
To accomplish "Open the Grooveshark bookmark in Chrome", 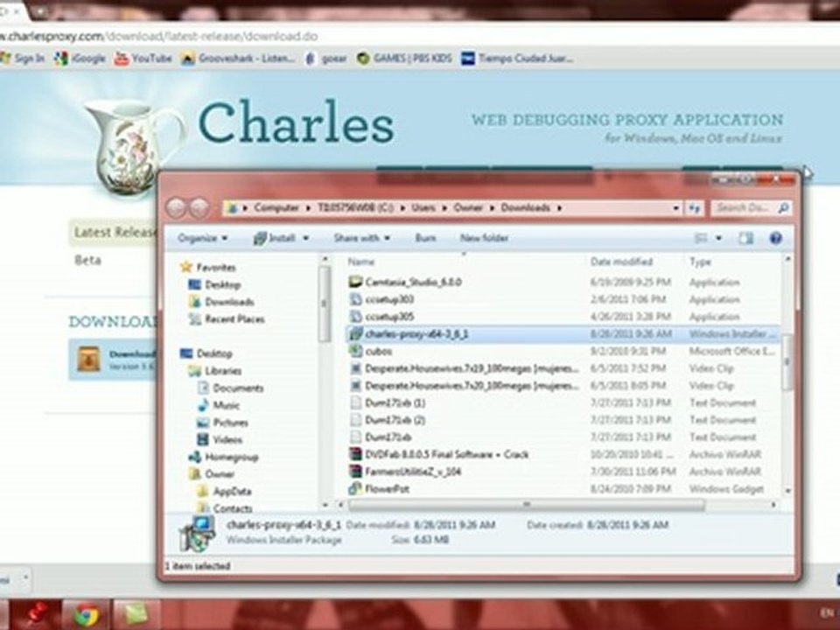I will (238, 59).
